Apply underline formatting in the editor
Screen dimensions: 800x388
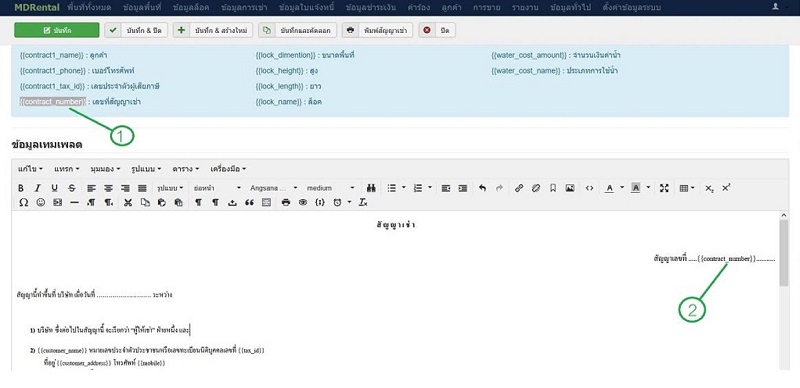(x=55, y=188)
